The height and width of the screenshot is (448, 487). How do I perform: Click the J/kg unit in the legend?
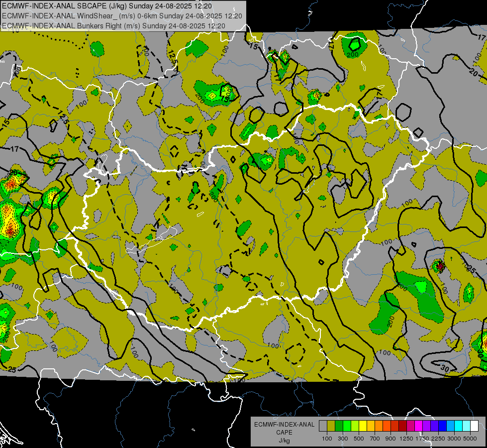click(285, 441)
